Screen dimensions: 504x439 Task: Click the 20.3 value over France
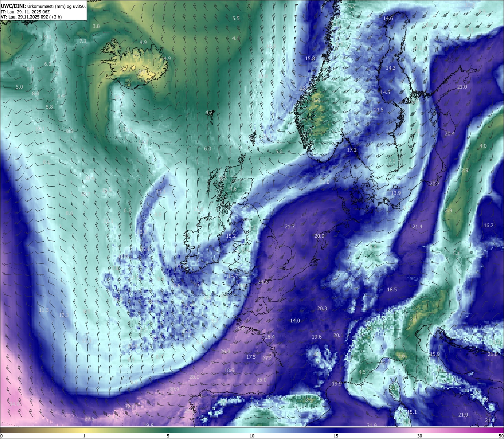pos(322,309)
